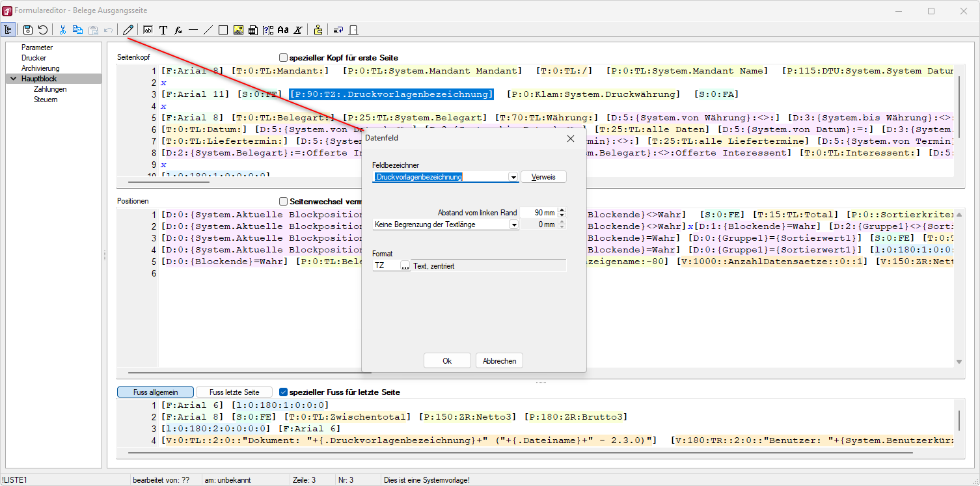Click '[P:180:ZR:Brutto3]' in footer line 2
Image resolution: width=980 pixels, height=486 pixels.
pos(577,417)
